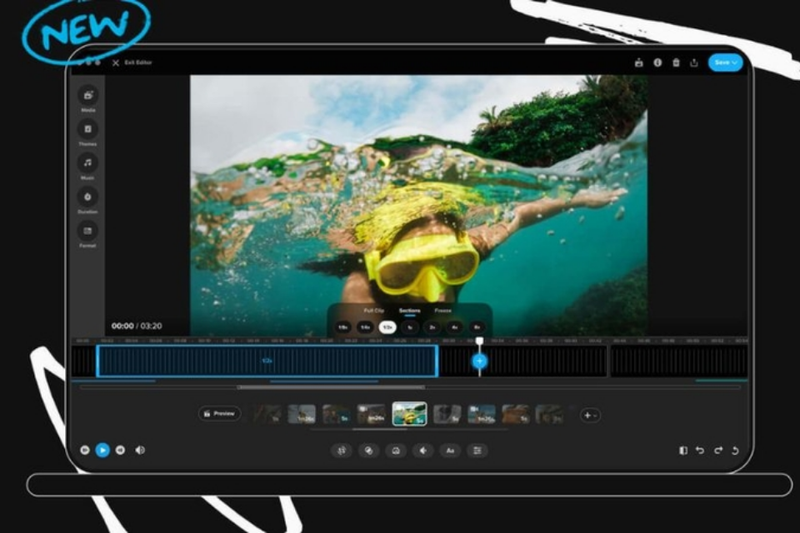The image size is (800, 533).
Task: Skip to previous clip button
Action: pyautogui.click(x=85, y=450)
